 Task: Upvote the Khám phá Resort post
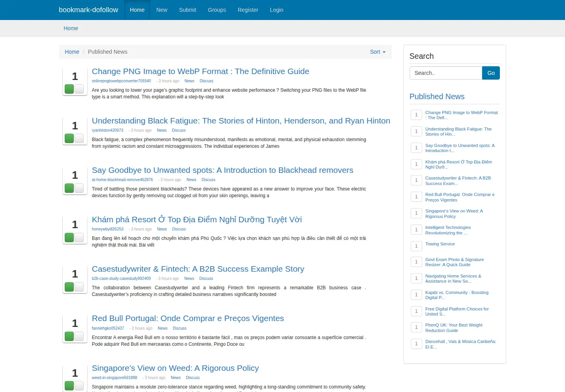coord(69,238)
